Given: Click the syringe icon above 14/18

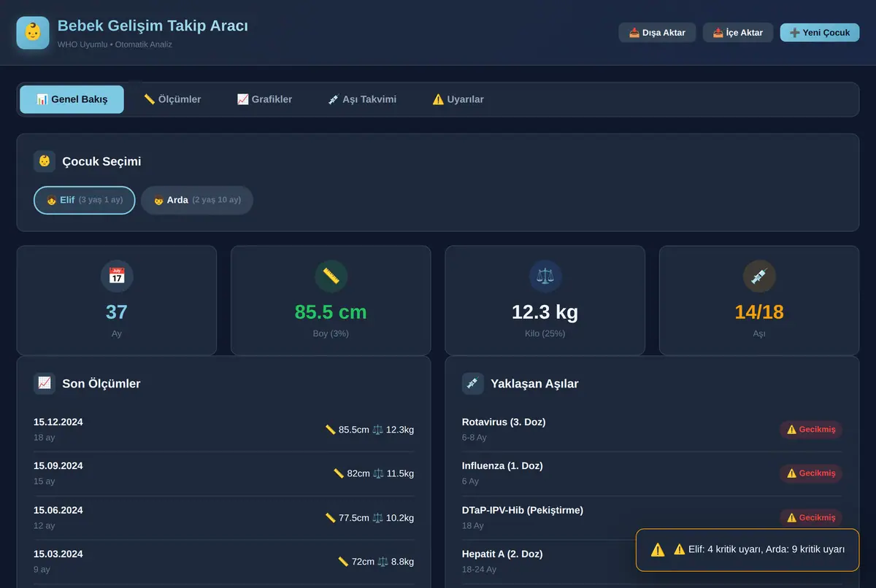Looking at the screenshot, I should pyautogui.click(x=759, y=276).
